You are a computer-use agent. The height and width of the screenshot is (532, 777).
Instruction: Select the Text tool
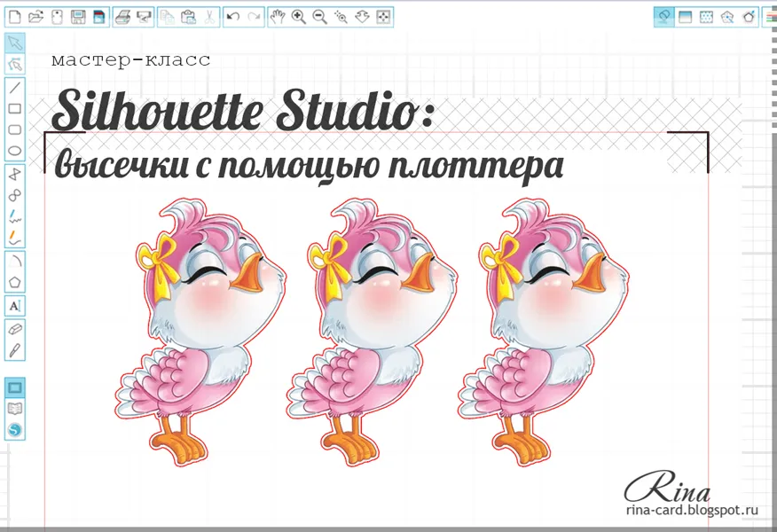[x=15, y=306]
